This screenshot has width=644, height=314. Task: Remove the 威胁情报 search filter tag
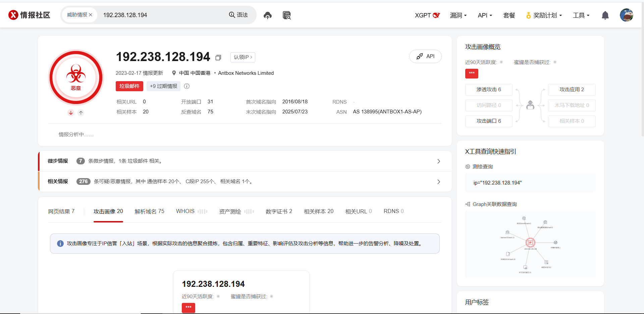(x=91, y=15)
